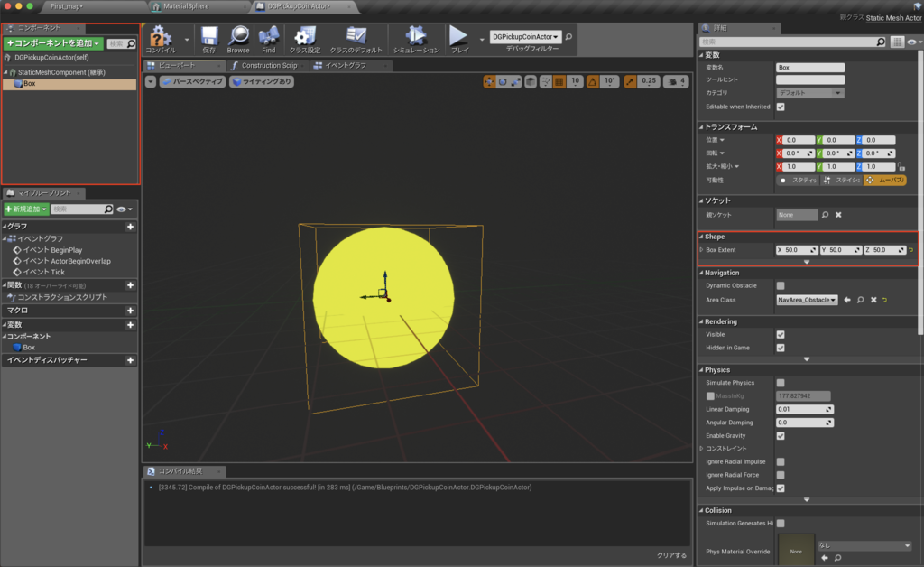Browse Area Class with the magnifier icon
This screenshot has height=567, width=924.
(860, 300)
